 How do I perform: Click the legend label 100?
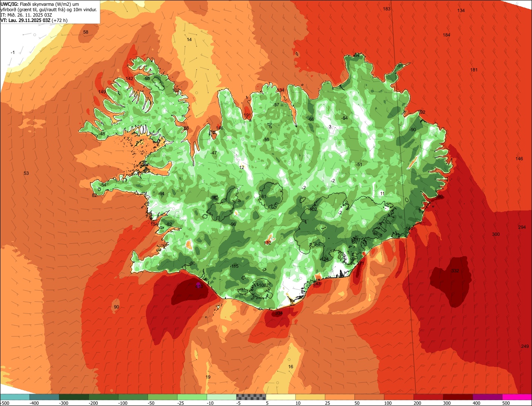[x=388, y=403]
